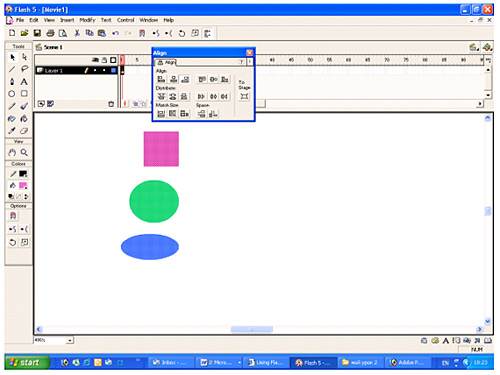This screenshot has height=375, width=500.
Task: Open Edit Scene dropdown above timeline
Action: tap(474, 47)
